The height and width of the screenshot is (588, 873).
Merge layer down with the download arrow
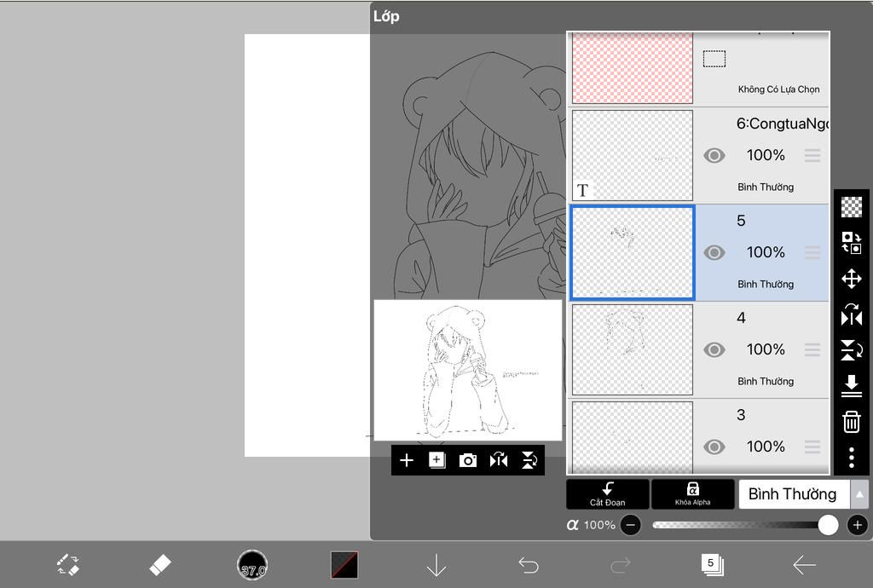[x=852, y=385]
